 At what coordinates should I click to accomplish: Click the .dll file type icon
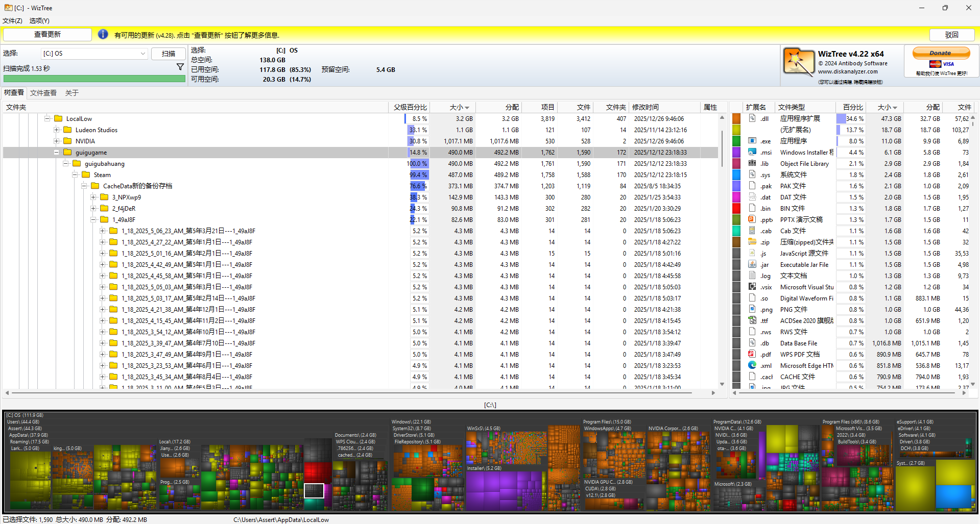click(752, 118)
